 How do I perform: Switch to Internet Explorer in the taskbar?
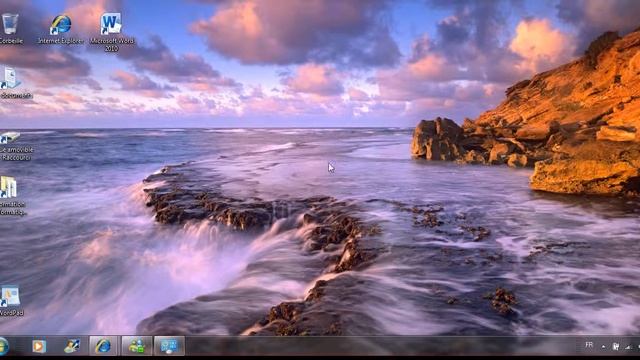click(104, 346)
